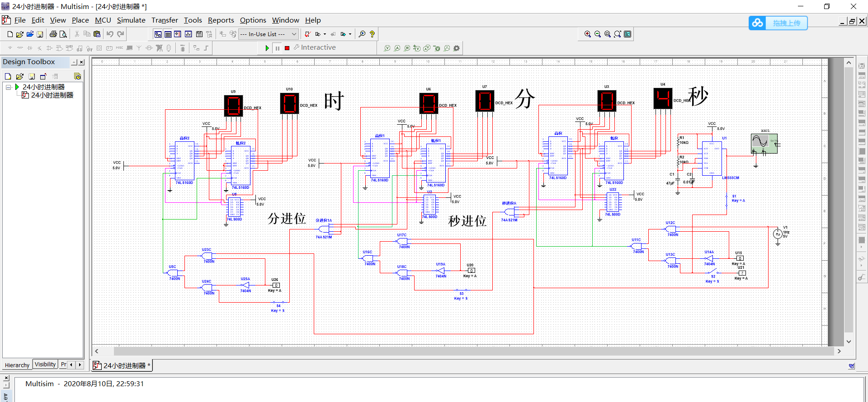Click save icon in Design Toolbox
The image size is (868, 402).
pyautogui.click(x=32, y=76)
